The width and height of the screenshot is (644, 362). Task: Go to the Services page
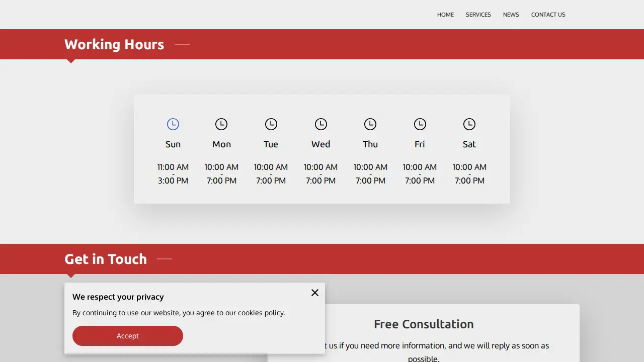[x=478, y=15]
